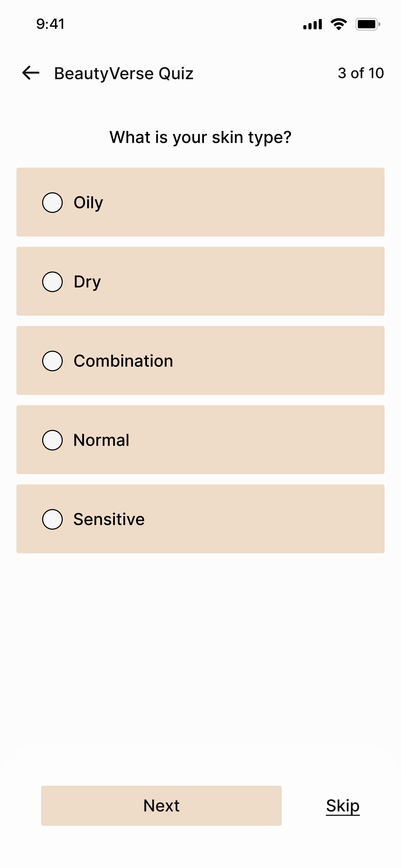Tap the Dry option label
Viewport: 401px width, 868px height.
pos(87,282)
